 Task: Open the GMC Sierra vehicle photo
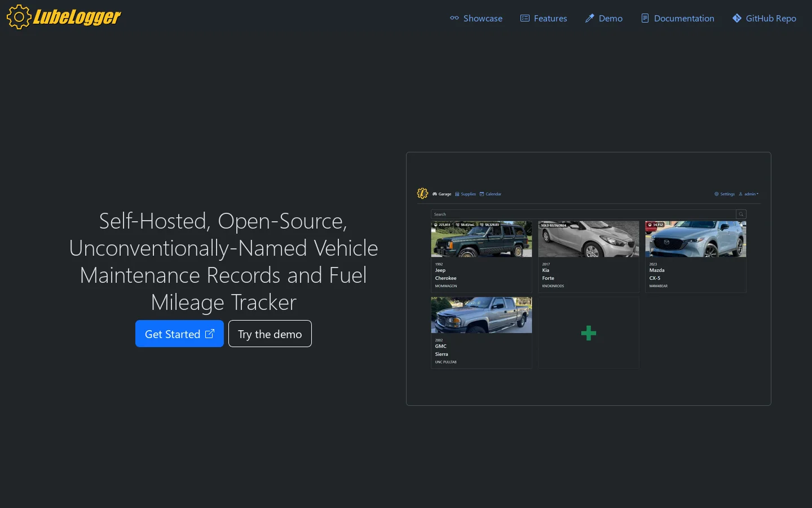[482, 315]
